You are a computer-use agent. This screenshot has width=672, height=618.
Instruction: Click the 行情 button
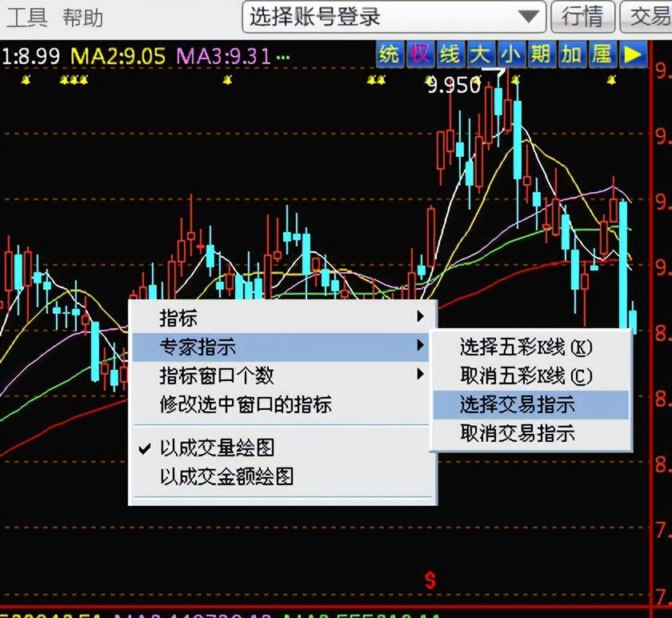pyautogui.click(x=582, y=17)
